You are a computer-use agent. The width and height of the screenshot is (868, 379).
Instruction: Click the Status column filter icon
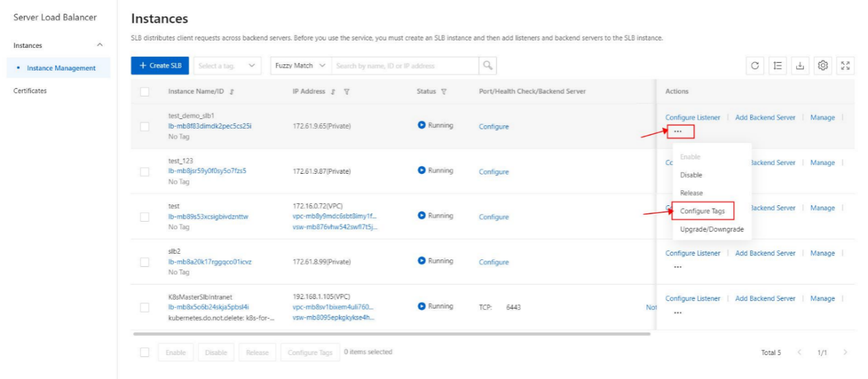444,92
